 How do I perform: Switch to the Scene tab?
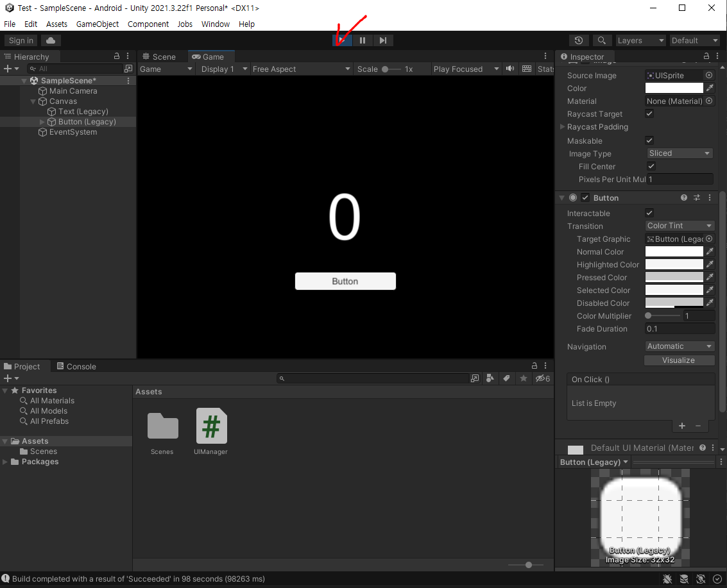pos(160,56)
